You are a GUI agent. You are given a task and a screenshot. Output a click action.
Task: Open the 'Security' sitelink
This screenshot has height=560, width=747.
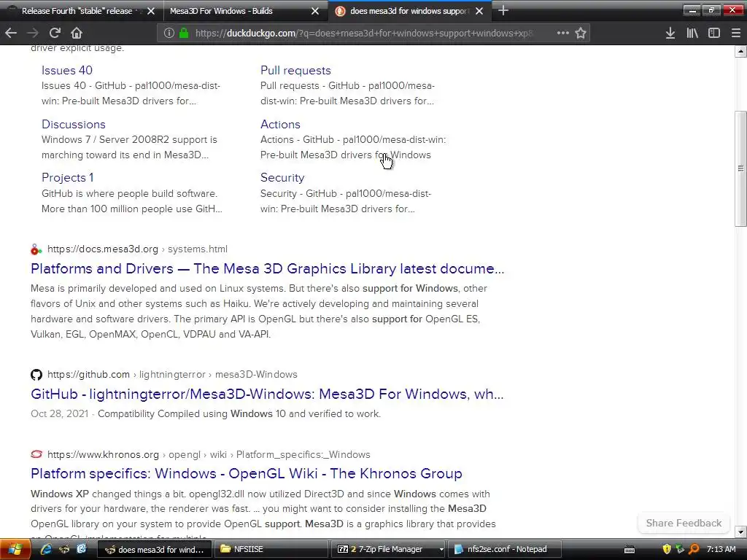coord(282,178)
